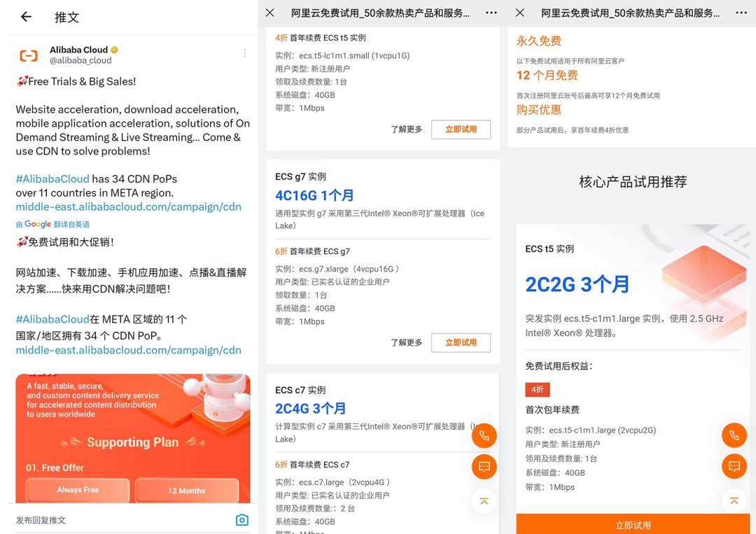Select Always Free button in CDN banner

tap(78, 490)
